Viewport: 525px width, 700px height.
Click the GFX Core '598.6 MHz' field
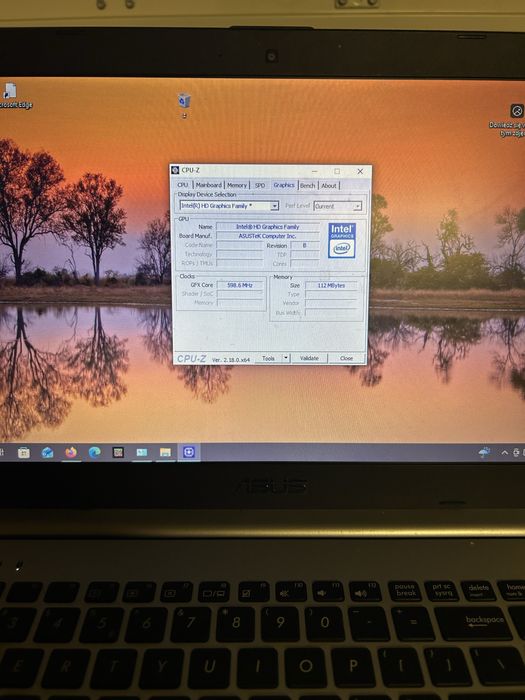[240, 285]
